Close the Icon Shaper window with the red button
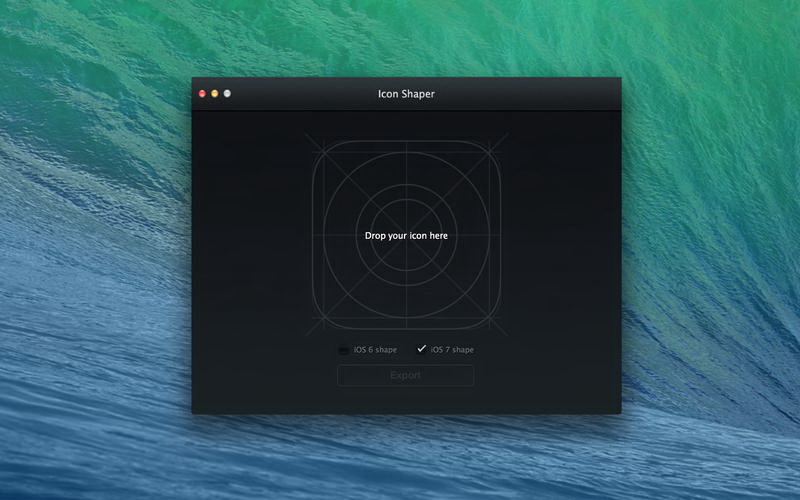The image size is (800, 500). [202, 94]
